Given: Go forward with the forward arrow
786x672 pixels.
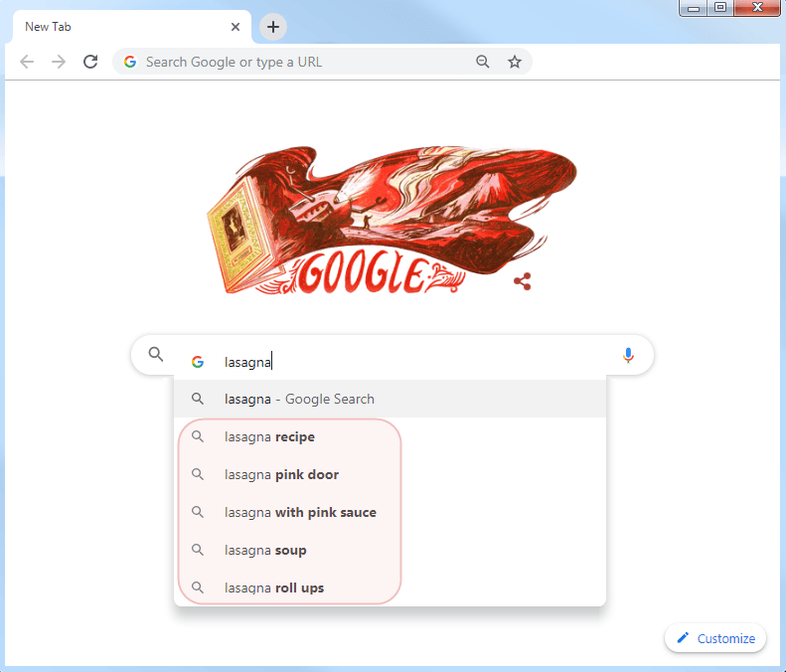Looking at the screenshot, I should (x=59, y=62).
